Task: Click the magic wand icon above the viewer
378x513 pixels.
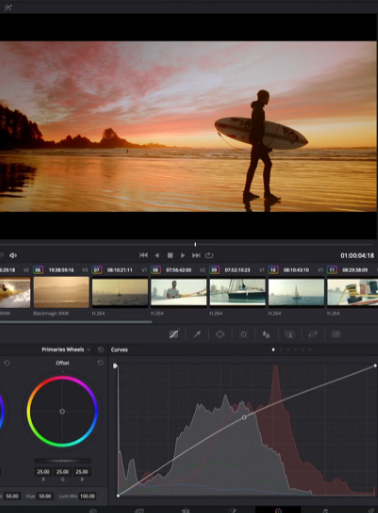Action: 8,7
